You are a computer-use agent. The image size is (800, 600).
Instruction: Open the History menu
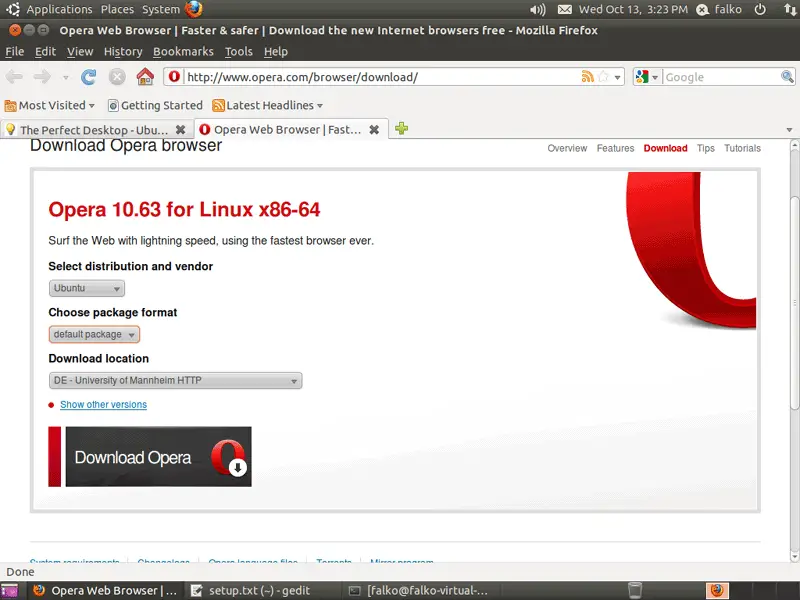(123, 52)
